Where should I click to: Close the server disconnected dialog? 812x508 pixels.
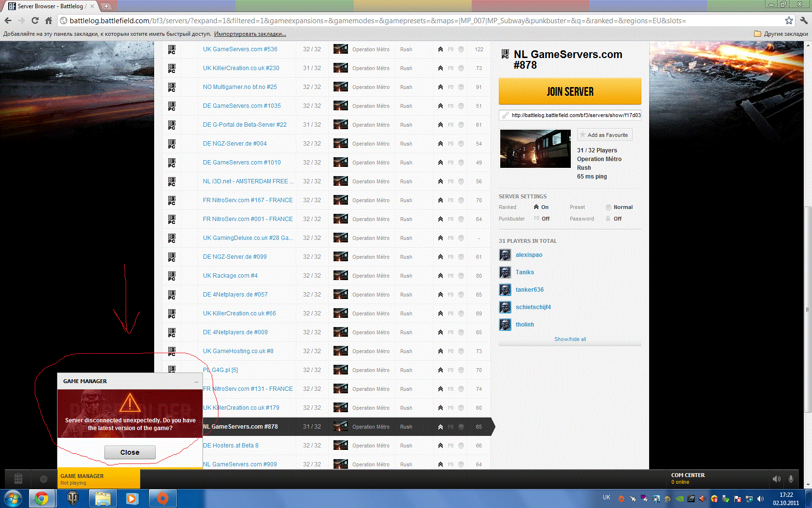pyautogui.click(x=130, y=452)
